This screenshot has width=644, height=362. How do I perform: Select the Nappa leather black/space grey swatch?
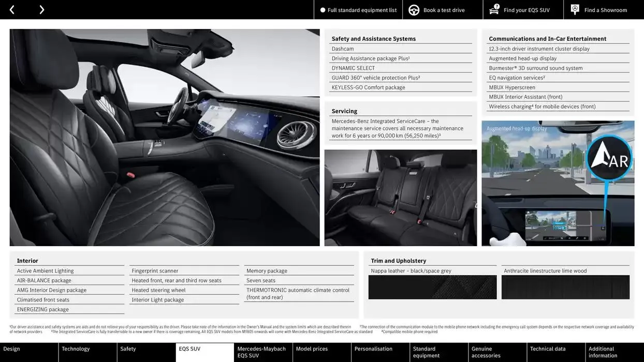432,287
